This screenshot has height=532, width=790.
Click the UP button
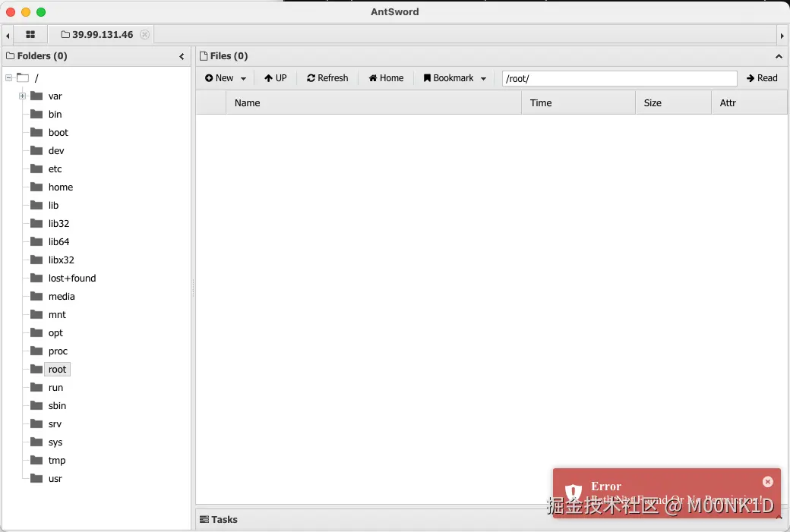pyautogui.click(x=276, y=78)
